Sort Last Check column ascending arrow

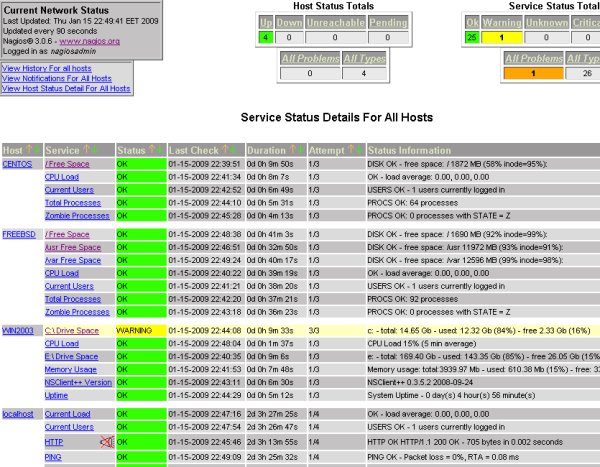[x=225, y=150]
